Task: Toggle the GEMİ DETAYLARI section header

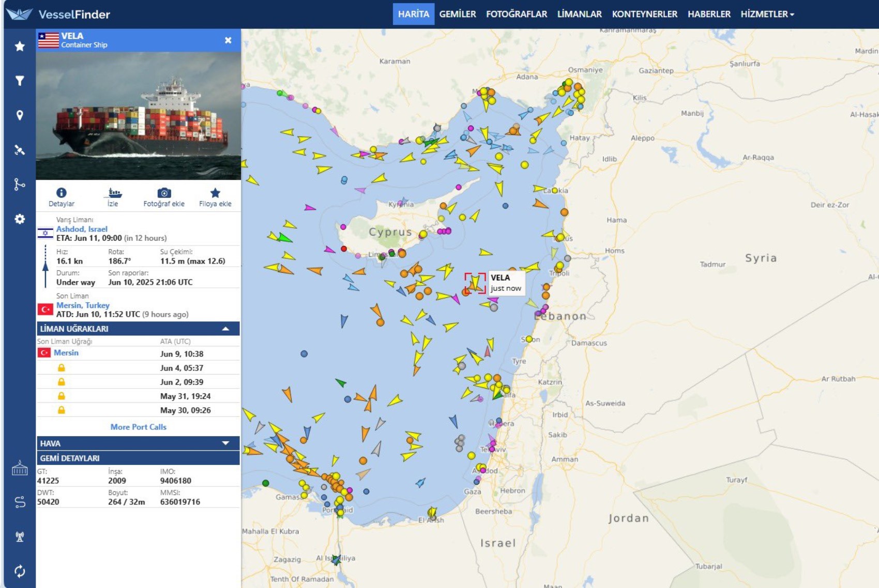Action: tap(138, 458)
